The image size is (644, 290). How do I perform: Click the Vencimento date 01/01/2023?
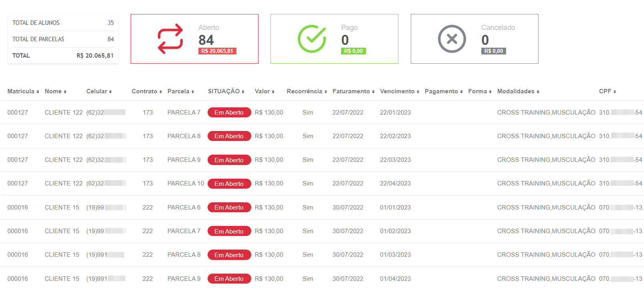(x=396, y=207)
